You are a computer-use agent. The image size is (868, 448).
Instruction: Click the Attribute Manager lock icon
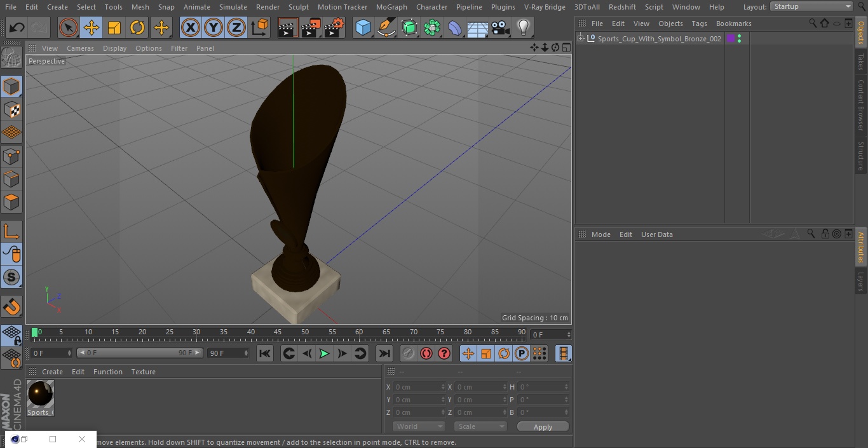point(825,234)
